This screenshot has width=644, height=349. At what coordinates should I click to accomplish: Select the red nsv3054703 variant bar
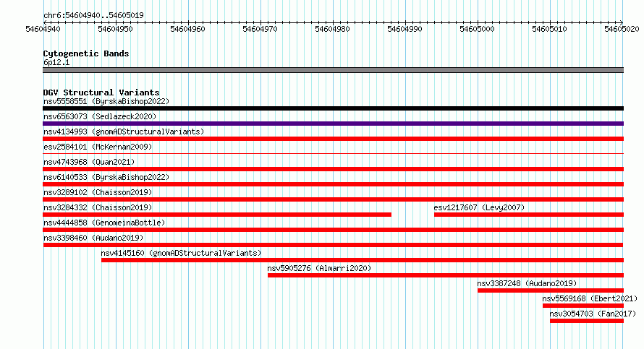tap(587, 321)
